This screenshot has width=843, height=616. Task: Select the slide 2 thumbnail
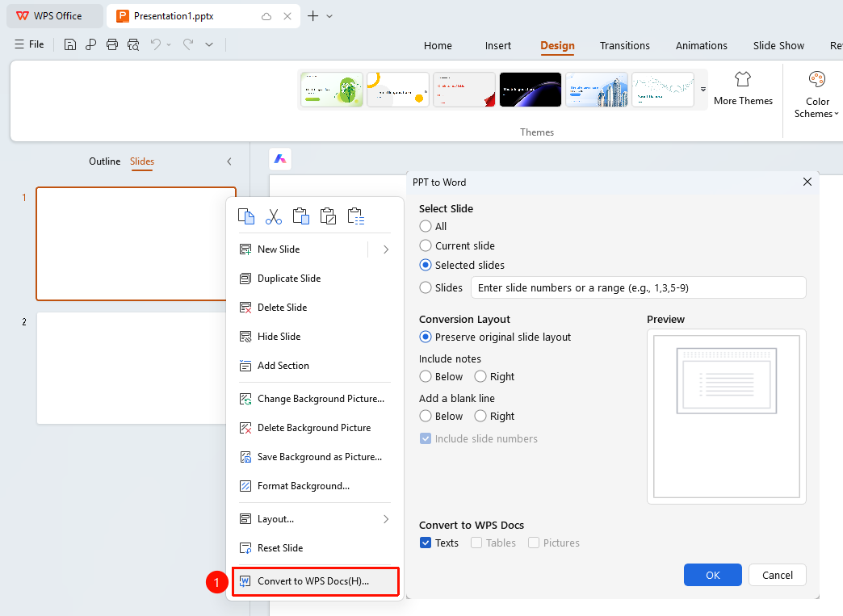(132, 368)
